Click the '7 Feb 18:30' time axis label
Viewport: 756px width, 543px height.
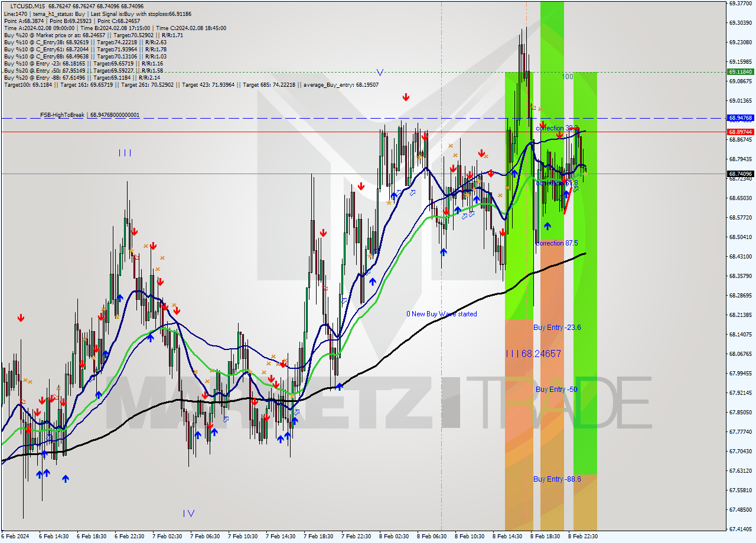pos(319,536)
